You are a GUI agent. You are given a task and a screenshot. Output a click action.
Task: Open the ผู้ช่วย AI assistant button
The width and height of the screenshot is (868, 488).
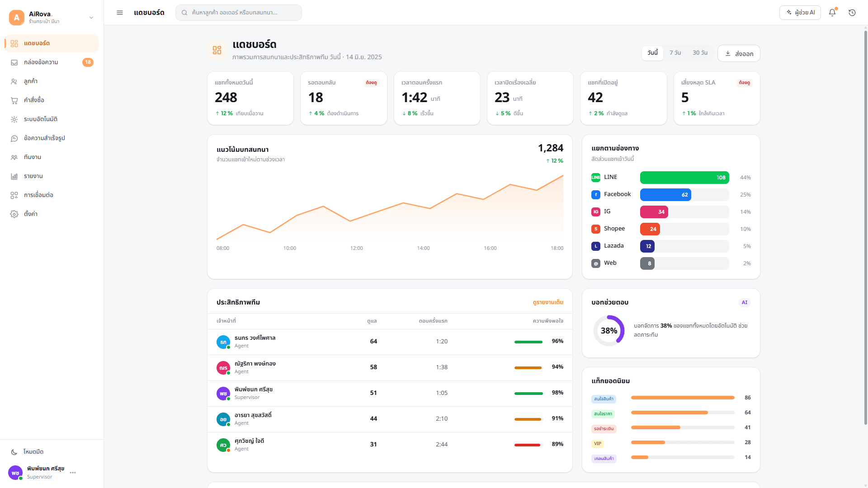[800, 13]
